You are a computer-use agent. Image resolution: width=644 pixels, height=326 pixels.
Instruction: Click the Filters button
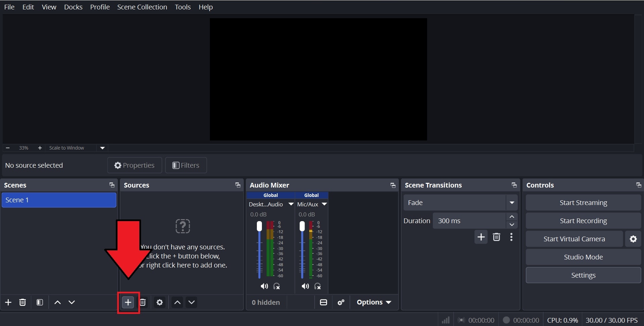[x=186, y=165]
